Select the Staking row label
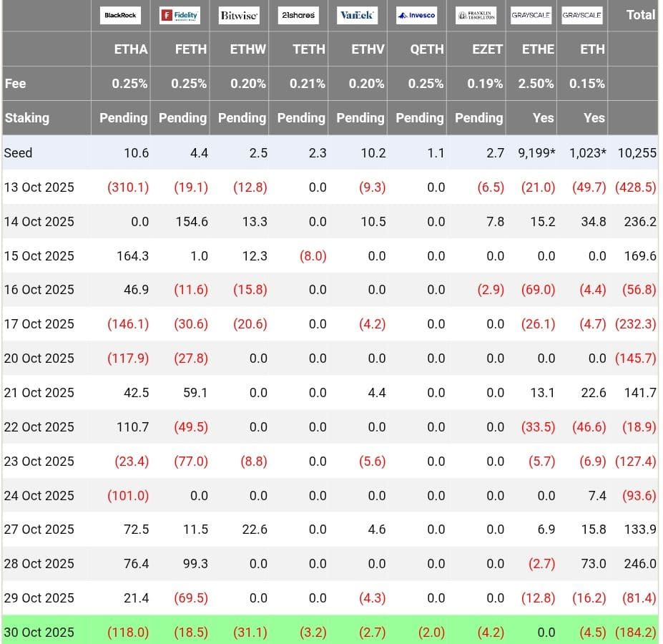This screenshot has width=663, height=644. [x=27, y=118]
